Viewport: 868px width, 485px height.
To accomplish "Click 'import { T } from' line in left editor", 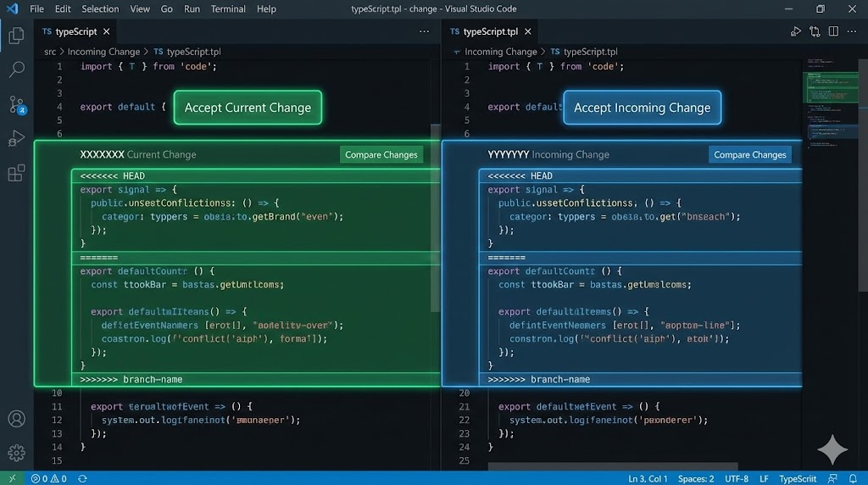I will pyautogui.click(x=148, y=66).
